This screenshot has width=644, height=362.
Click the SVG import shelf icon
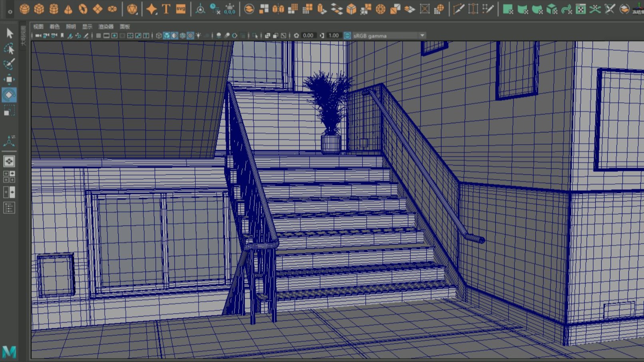(x=181, y=9)
